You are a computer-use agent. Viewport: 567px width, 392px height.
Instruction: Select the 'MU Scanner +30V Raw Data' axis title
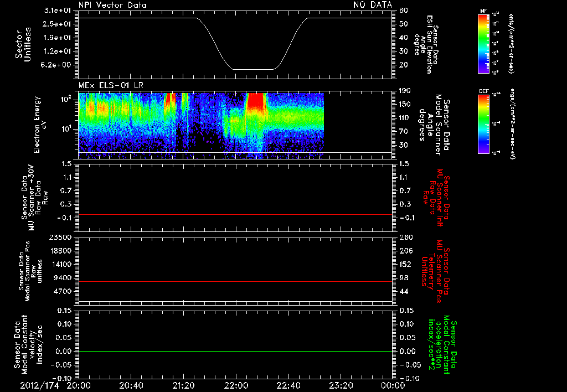[x=34, y=198]
